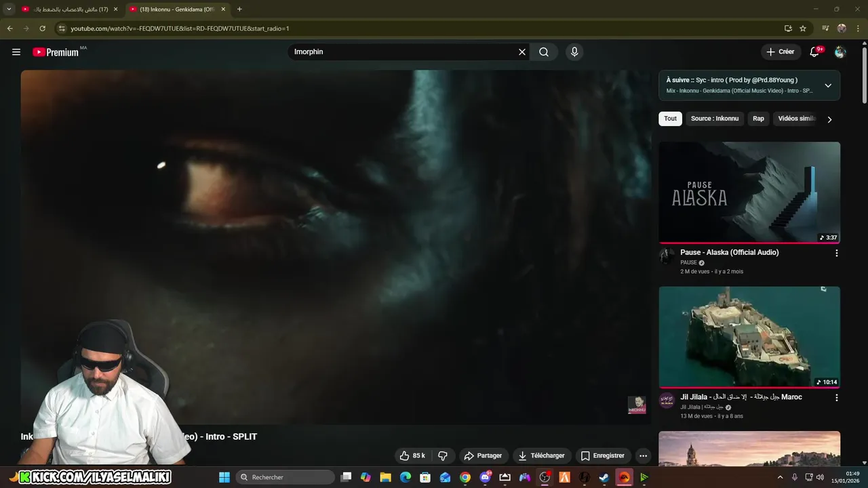868x488 pixels.
Task: Click Inkonnu channel watermark on video
Action: click(x=637, y=405)
